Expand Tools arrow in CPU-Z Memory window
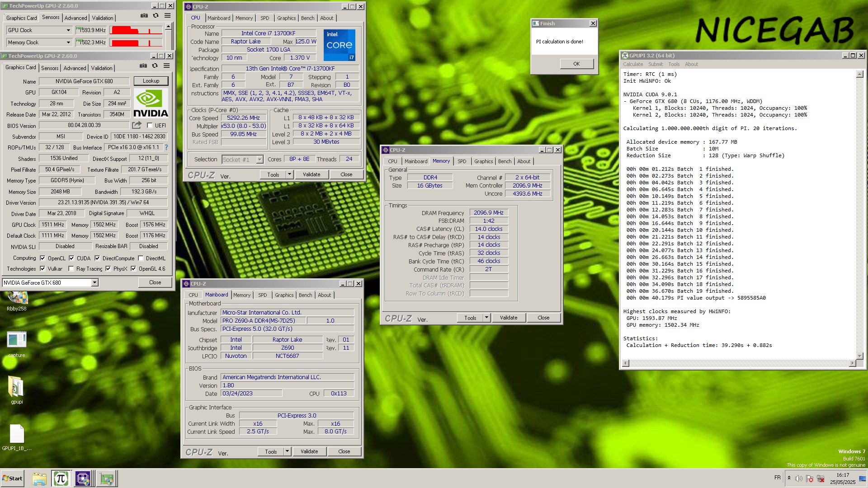The width and height of the screenshot is (868, 488). 486,318
